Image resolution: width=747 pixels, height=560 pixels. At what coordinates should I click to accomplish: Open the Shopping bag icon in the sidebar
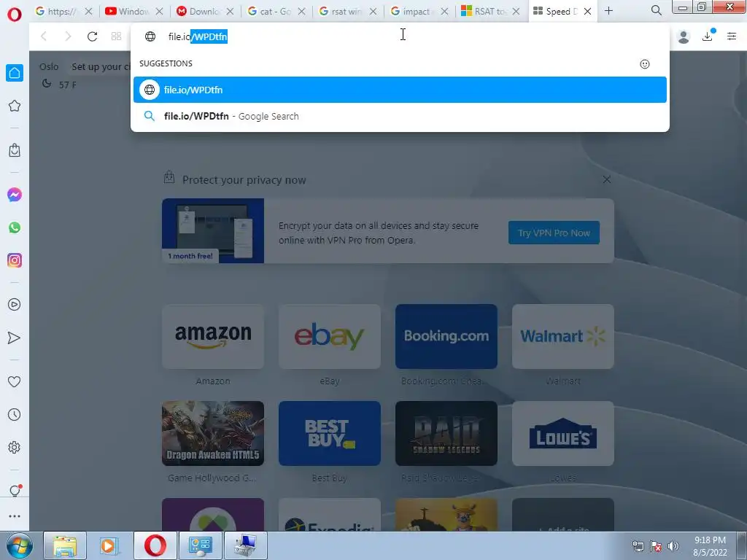coord(15,150)
